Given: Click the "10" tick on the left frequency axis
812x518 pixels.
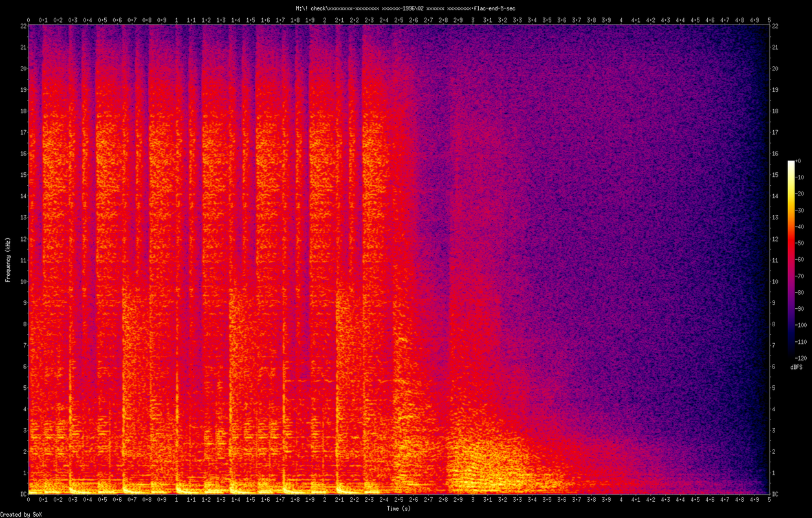Looking at the screenshot, I should (x=22, y=281).
